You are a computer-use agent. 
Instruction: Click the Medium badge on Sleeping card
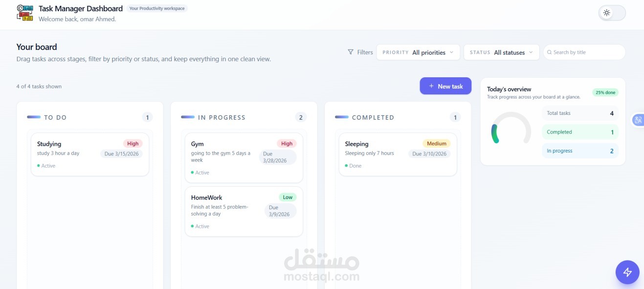pos(437,144)
